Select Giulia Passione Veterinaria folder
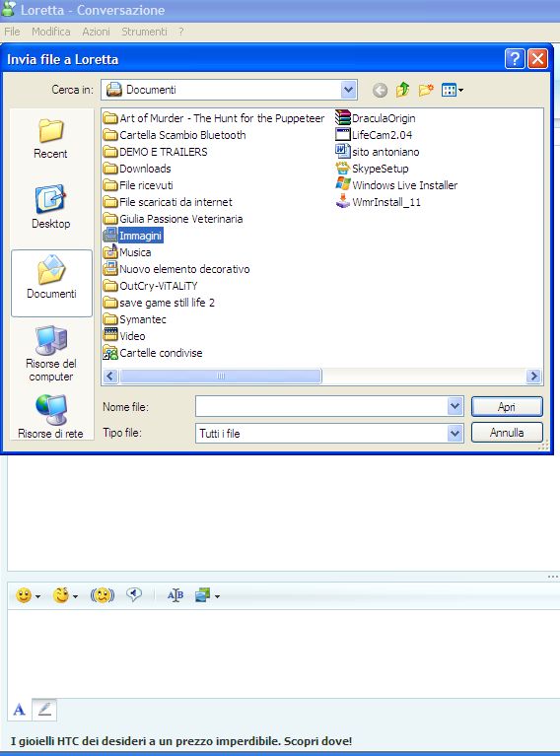560x756 pixels. (x=174, y=219)
